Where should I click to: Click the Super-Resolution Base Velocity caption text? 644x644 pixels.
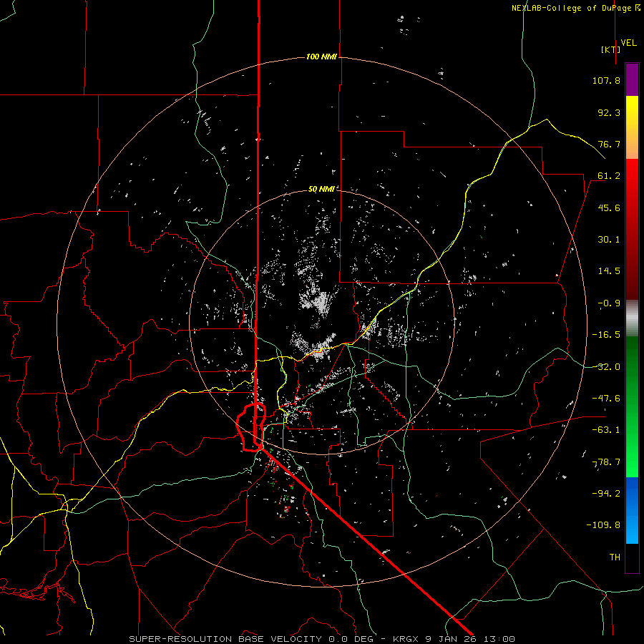tap(321, 639)
